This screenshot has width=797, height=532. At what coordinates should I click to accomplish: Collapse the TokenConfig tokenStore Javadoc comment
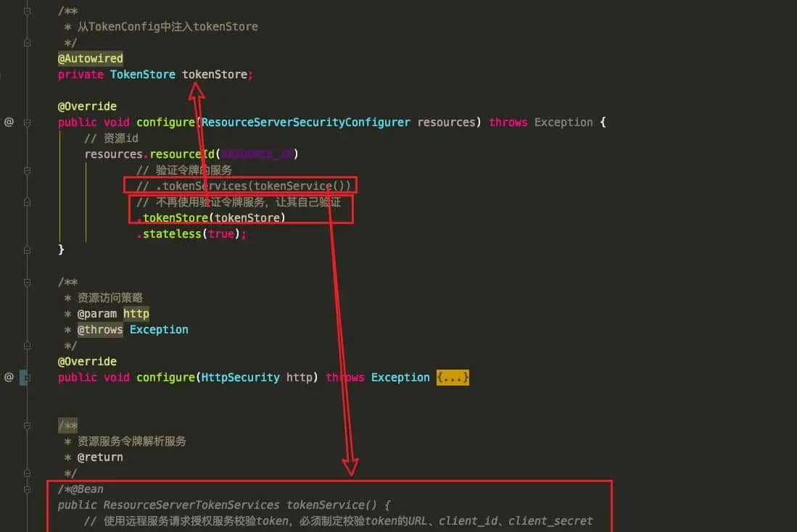coord(27,11)
